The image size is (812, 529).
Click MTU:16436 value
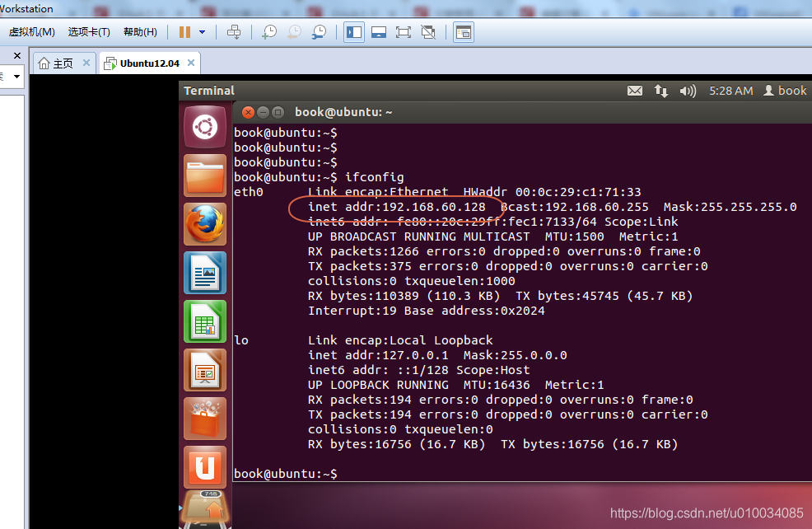tap(497, 385)
